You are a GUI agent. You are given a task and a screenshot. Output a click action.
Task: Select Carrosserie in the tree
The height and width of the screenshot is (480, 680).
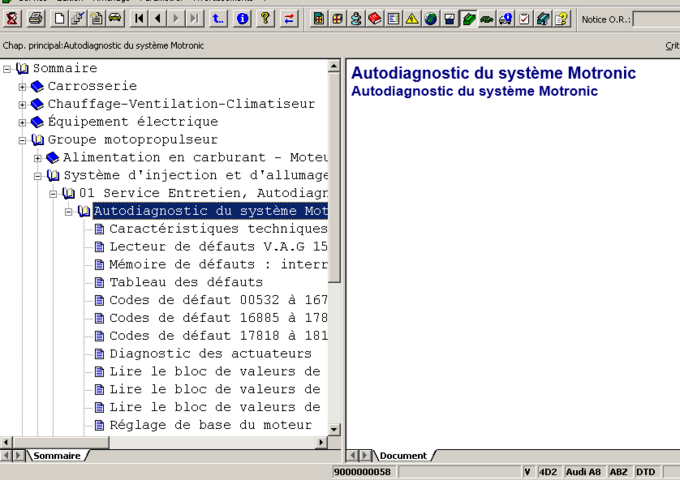tap(92, 86)
